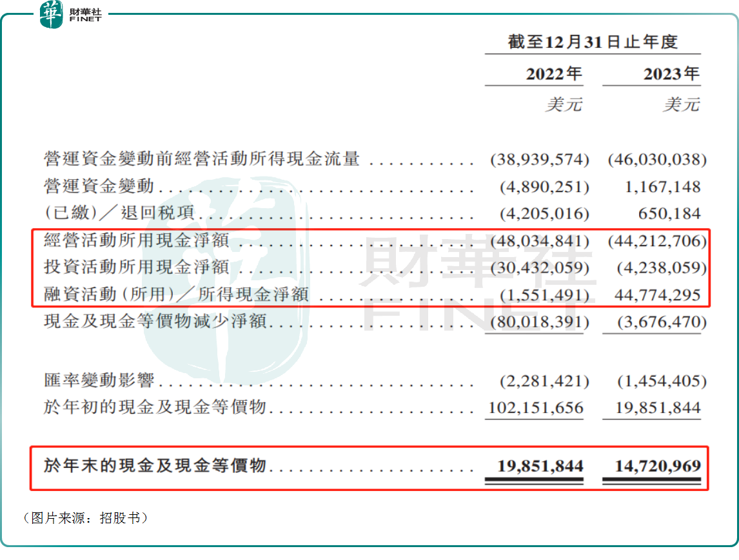Click the 融資活動 row label
This screenshot has height=560, width=739.
pyautogui.click(x=176, y=294)
